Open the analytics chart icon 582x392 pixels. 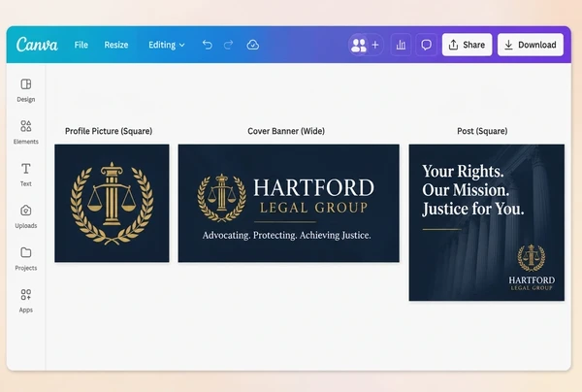click(401, 45)
